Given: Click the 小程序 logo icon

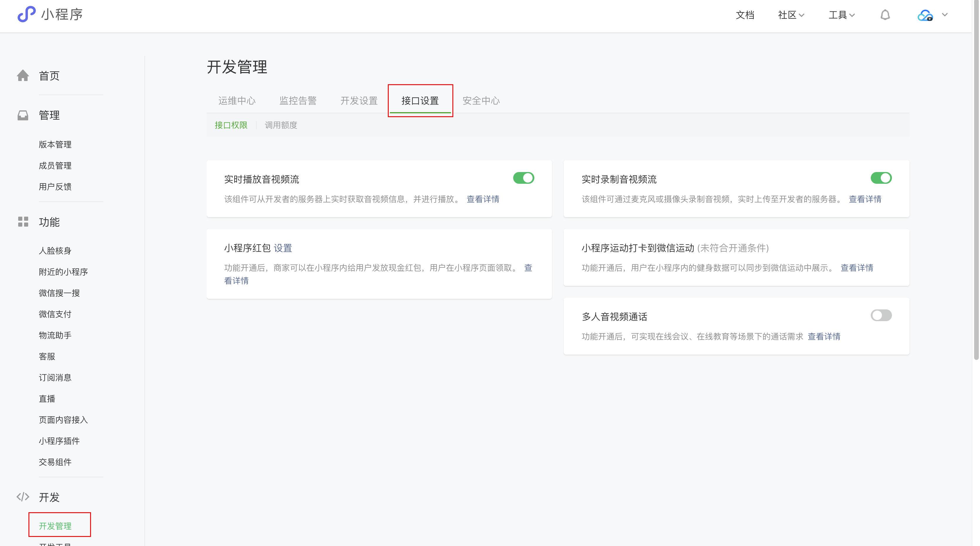Looking at the screenshot, I should [26, 14].
